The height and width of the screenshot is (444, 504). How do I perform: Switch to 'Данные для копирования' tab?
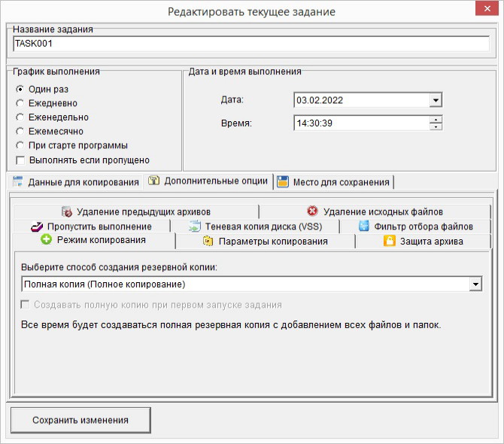coord(76,182)
